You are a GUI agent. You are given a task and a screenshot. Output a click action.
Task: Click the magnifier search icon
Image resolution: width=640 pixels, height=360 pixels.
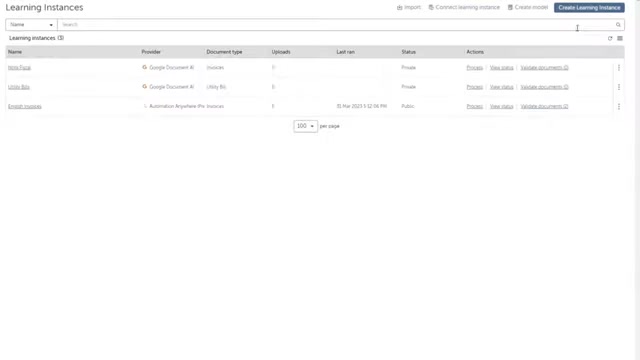pyautogui.click(x=618, y=25)
